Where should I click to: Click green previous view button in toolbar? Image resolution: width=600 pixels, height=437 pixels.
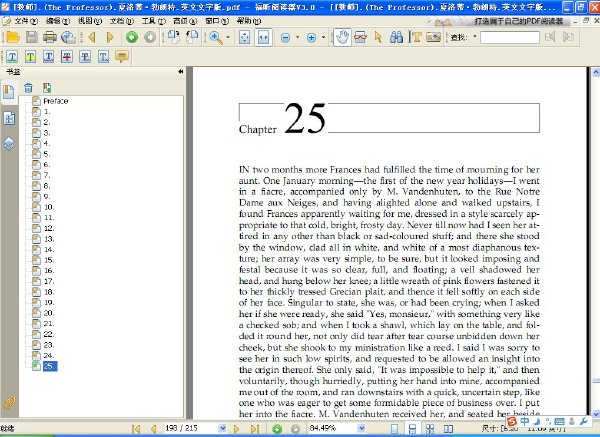[132, 37]
